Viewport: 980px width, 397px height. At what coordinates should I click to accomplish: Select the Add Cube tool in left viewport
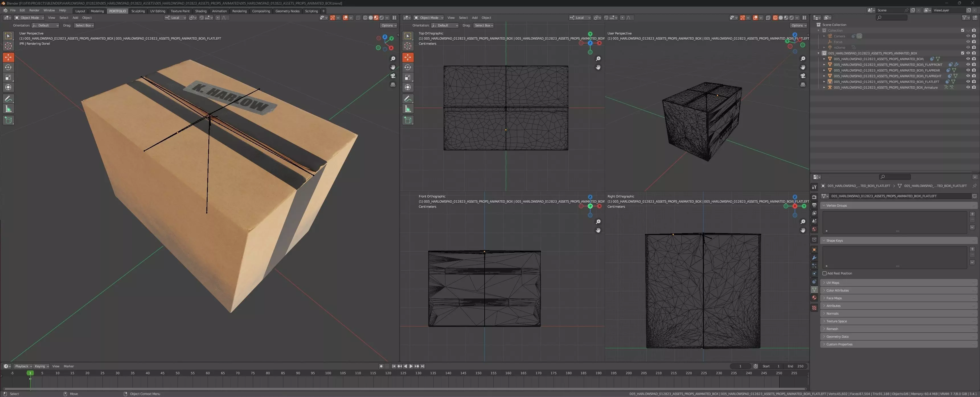pos(8,120)
